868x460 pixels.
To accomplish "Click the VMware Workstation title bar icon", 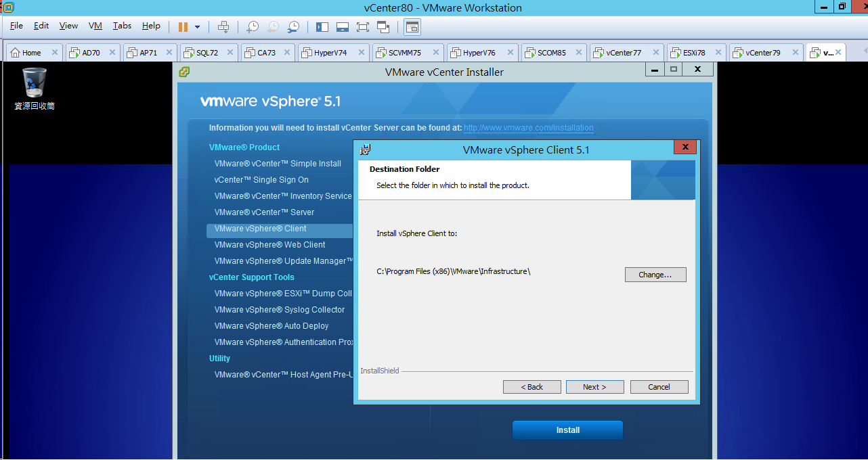I will tap(9, 7).
